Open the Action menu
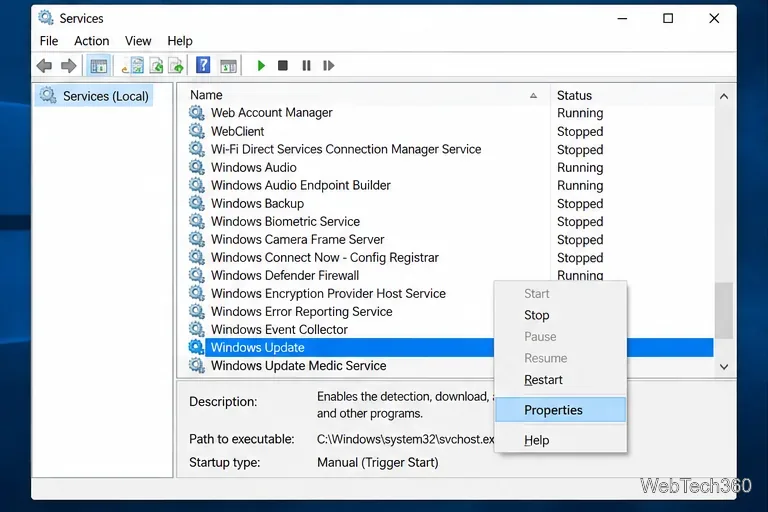This screenshot has width=768, height=512. pyautogui.click(x=92, y=41)
